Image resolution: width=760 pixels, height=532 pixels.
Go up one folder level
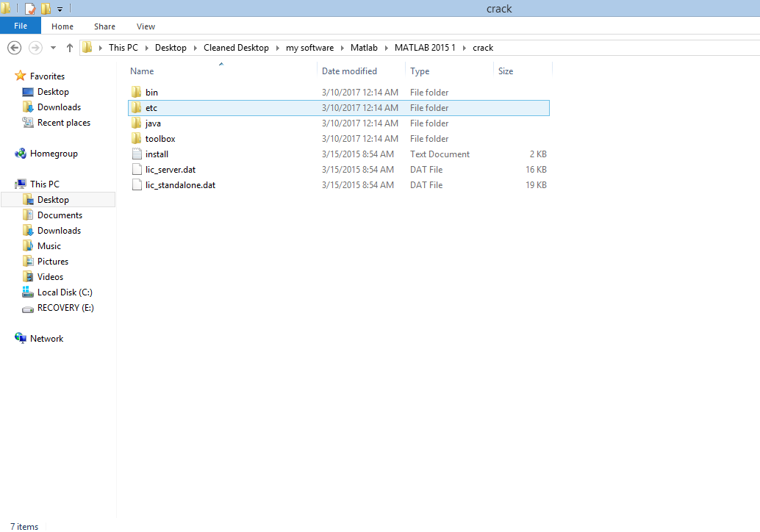pos(69,48)
